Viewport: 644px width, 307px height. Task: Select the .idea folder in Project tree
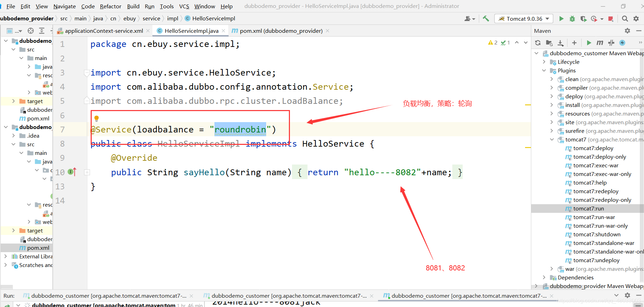(33, 136)
